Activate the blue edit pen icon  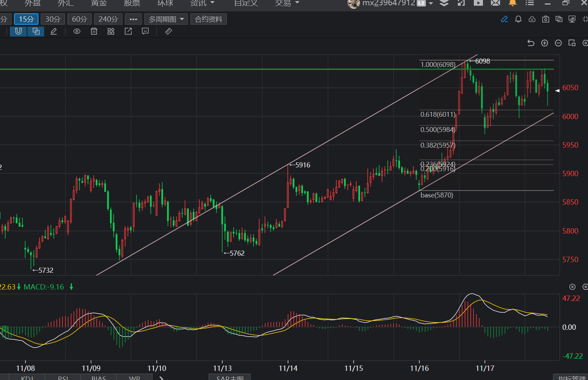(505, 19)
